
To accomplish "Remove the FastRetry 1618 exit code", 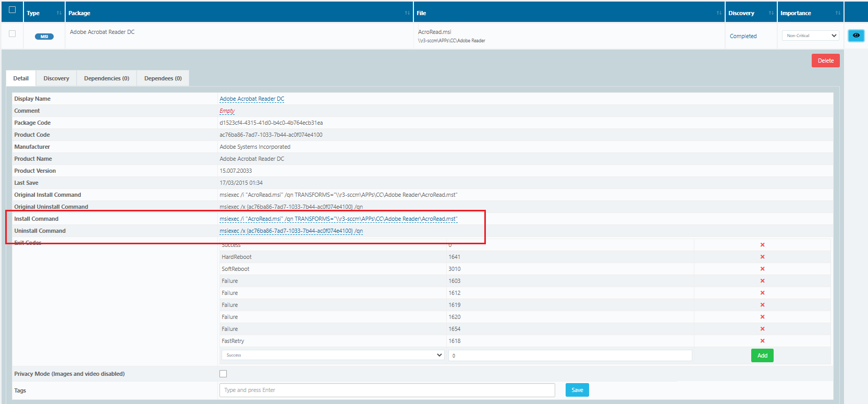I will tap(762, 341).
